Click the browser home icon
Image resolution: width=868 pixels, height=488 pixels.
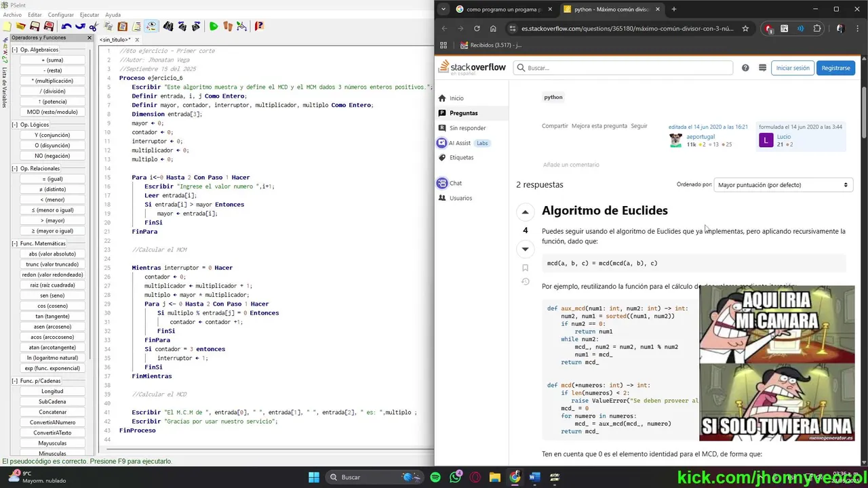tap(493, 28)
